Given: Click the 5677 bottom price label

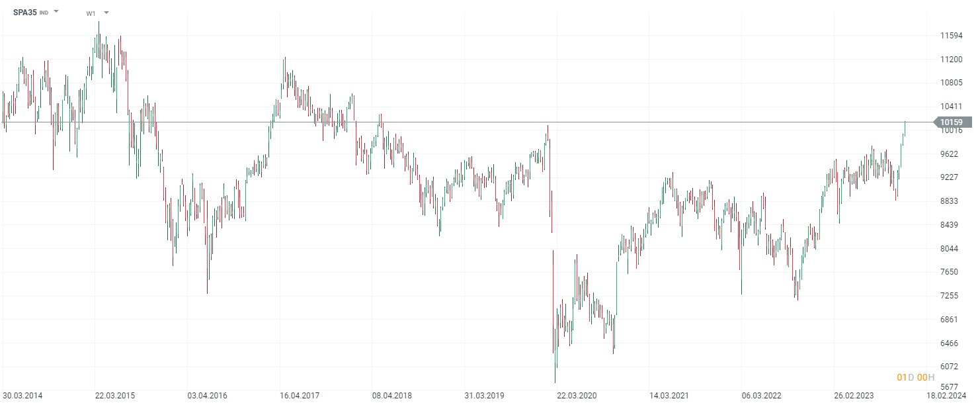Looking at the screenshot, I should 950,387.
